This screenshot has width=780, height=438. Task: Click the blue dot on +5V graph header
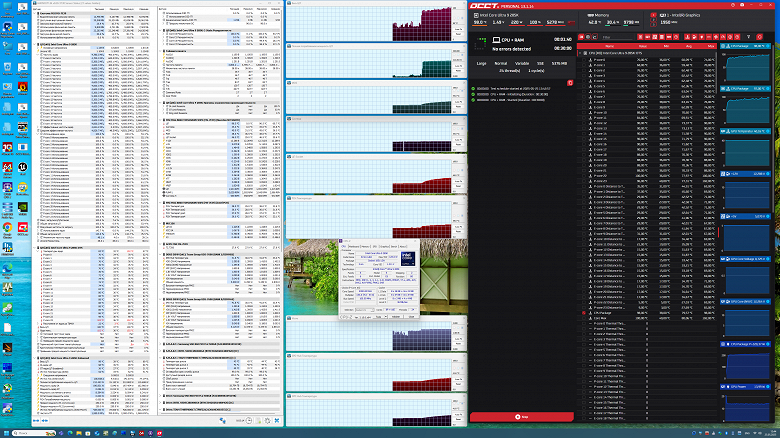coord(768,217)
